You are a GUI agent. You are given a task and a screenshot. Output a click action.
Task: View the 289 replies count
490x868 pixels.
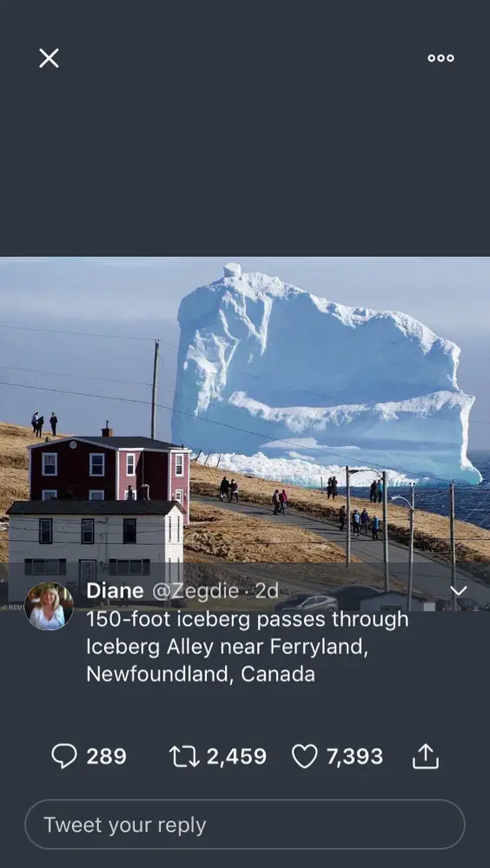click(106, 756)
